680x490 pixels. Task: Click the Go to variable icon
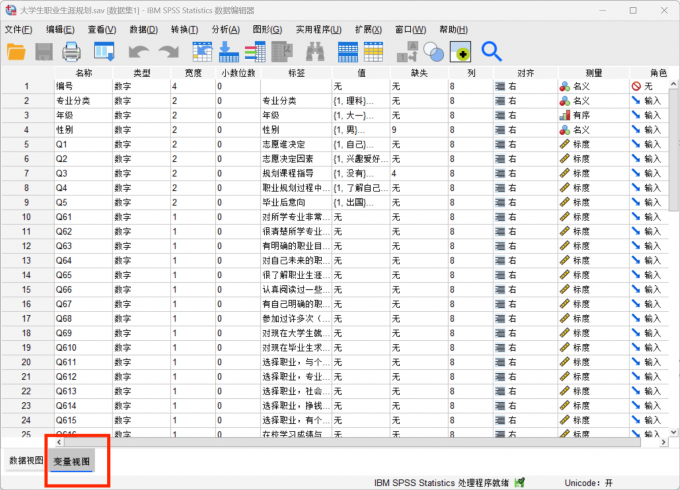pos(229,51)
